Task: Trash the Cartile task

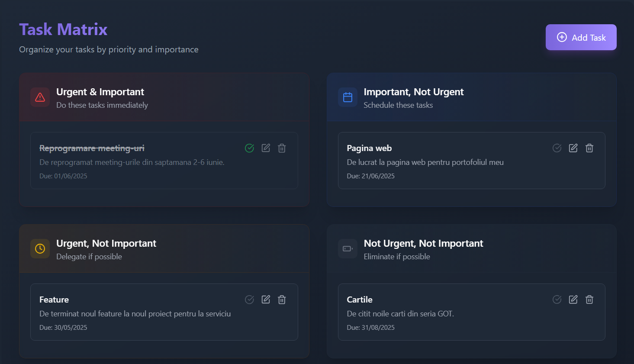Action: pyautogui.click(x=589, y=300)
